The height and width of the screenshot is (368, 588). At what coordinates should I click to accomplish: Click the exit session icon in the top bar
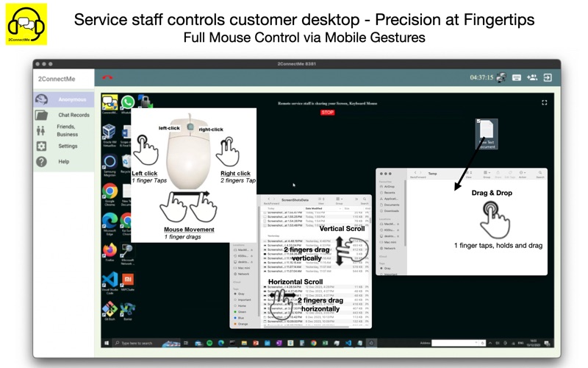548,78
